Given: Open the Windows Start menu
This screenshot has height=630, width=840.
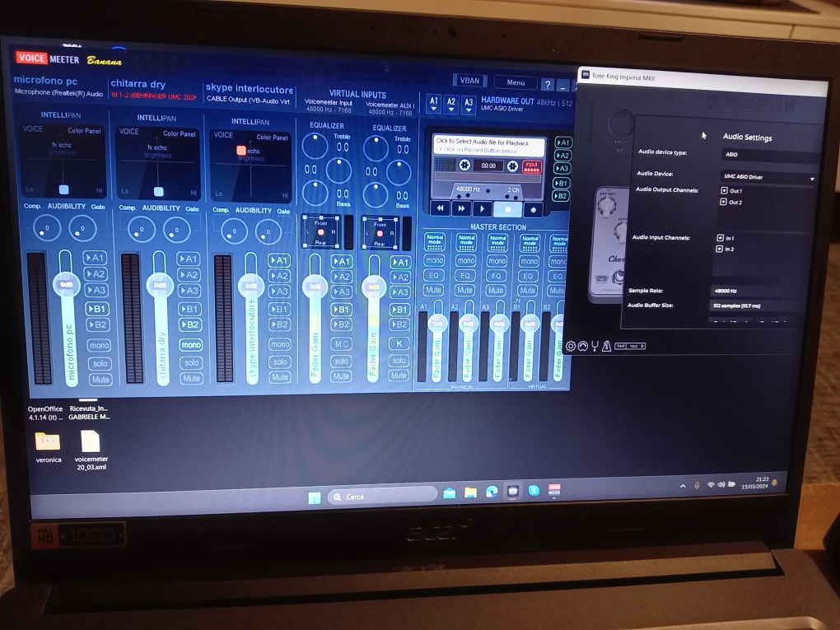Looking at the screenshot, I should point(315,497).
